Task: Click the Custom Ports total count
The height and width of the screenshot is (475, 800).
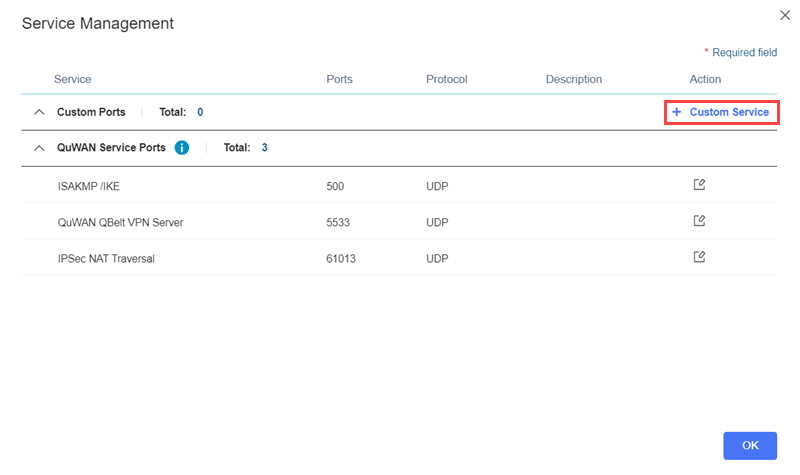Action: coord(200,113)
